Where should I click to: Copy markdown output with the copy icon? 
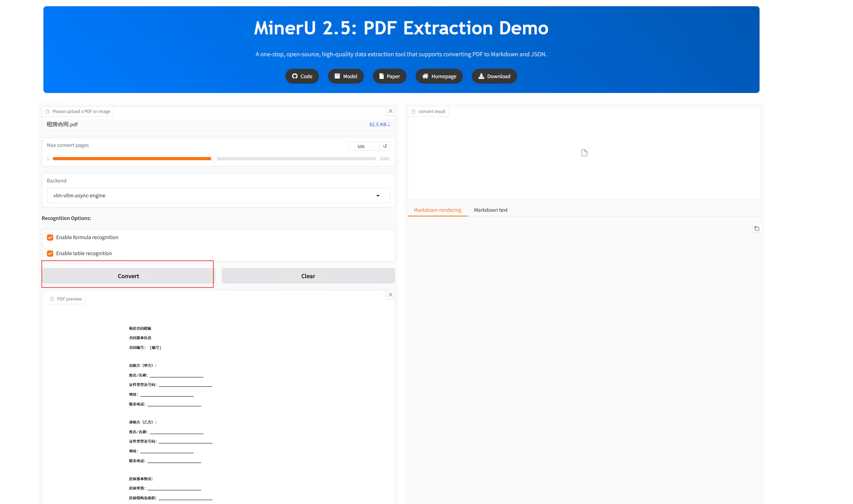[756, 229]
